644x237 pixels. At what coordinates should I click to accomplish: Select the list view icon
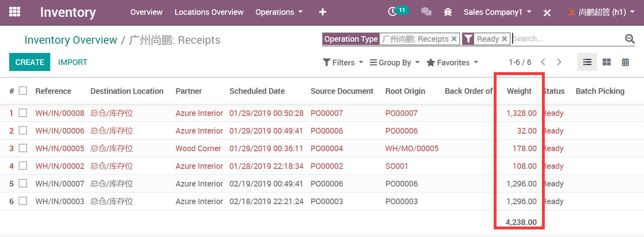click(x=587, y=62)
